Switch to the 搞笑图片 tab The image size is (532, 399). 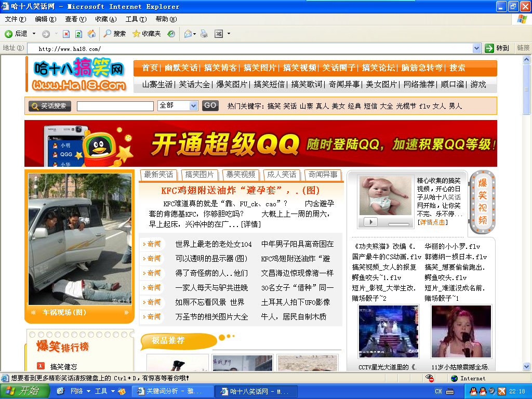[199, 175]
